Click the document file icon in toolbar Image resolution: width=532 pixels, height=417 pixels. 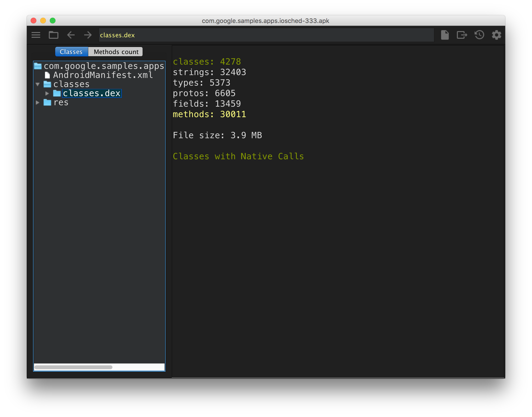[x=445, y=35]
